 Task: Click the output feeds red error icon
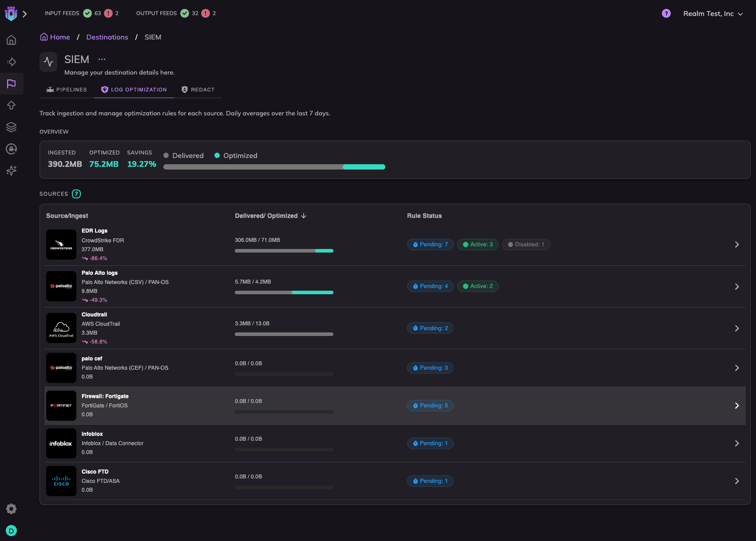click(206, 13)
